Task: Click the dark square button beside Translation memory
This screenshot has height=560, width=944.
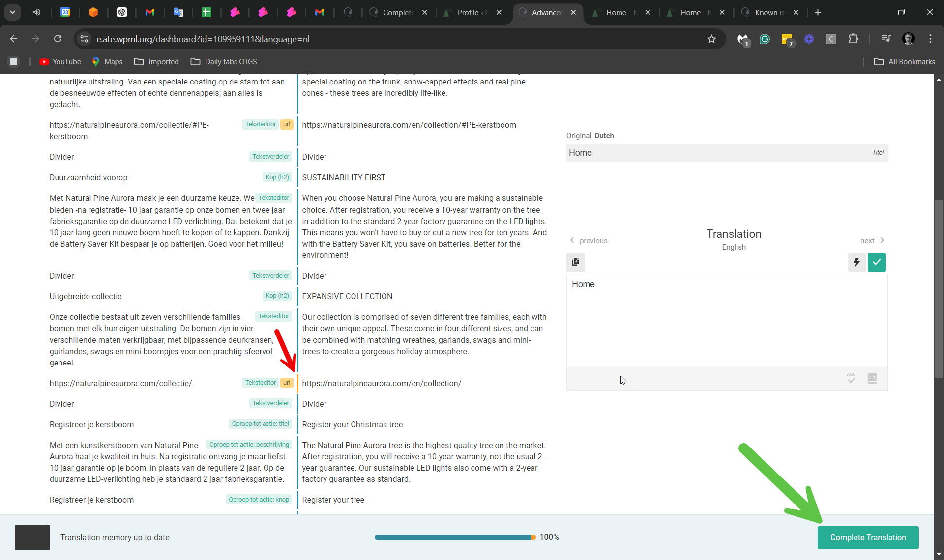Action: click(x=32, y=537)
